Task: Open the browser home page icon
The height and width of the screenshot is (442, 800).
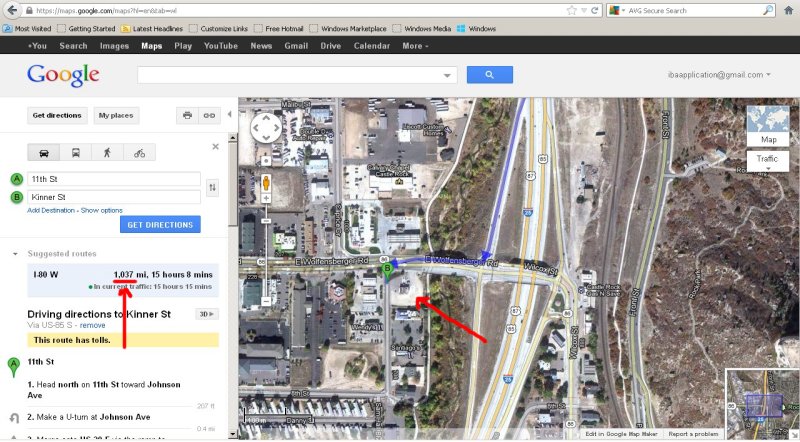Action: point(789,10)
